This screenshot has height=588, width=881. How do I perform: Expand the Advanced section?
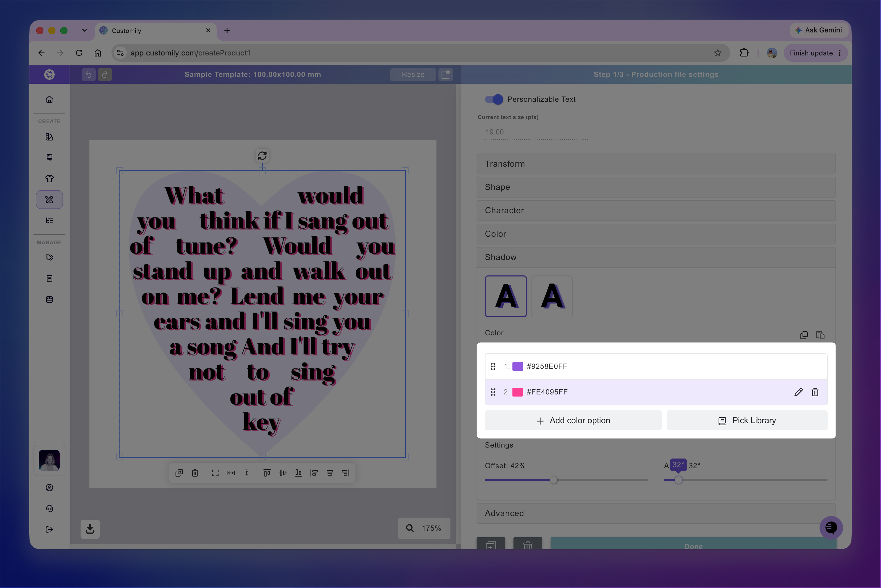[x=656, y=513]
